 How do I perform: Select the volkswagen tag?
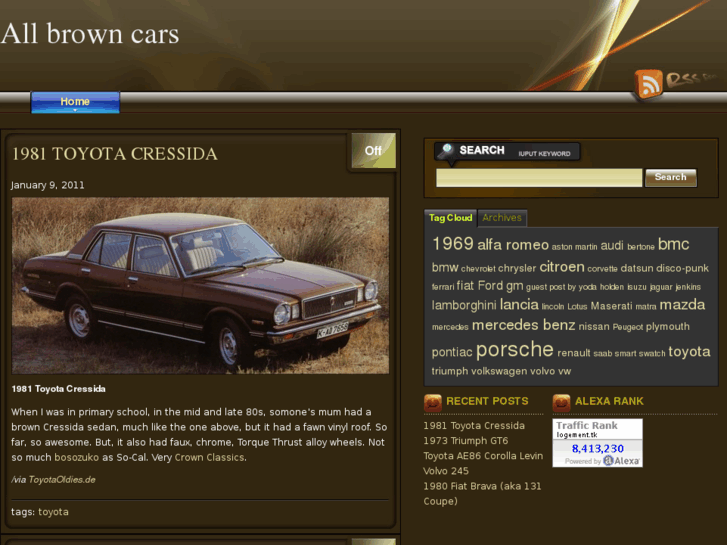coord(499,372)
